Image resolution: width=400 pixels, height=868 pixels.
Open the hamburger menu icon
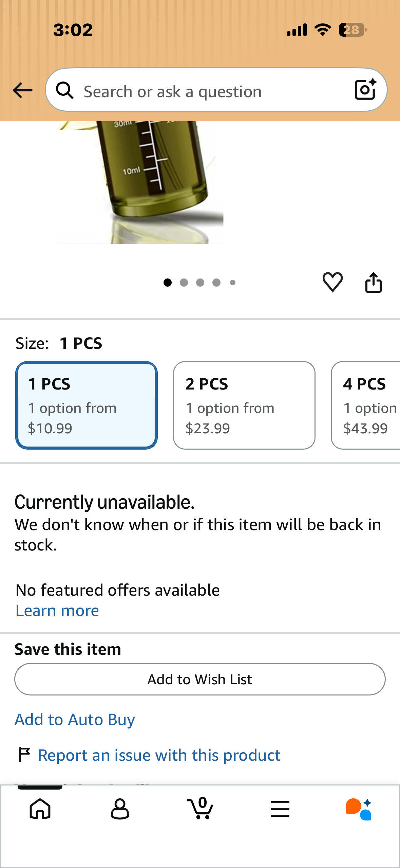pos(280,809)
